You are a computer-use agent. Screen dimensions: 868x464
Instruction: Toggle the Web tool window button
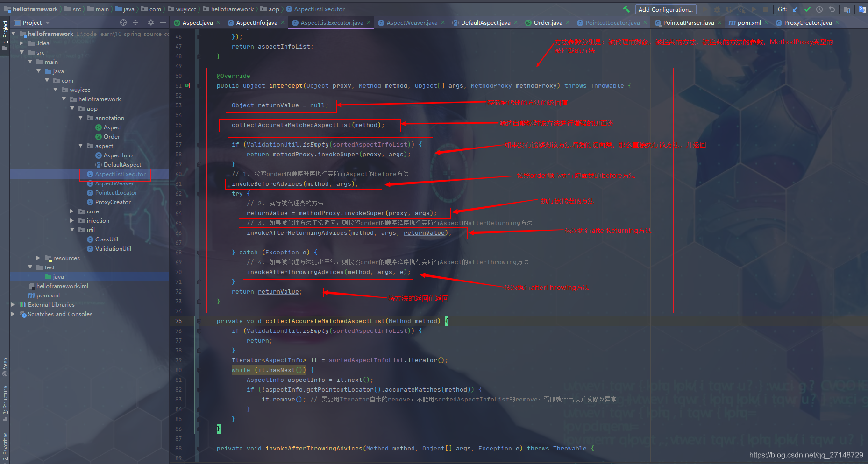point(5,367)
